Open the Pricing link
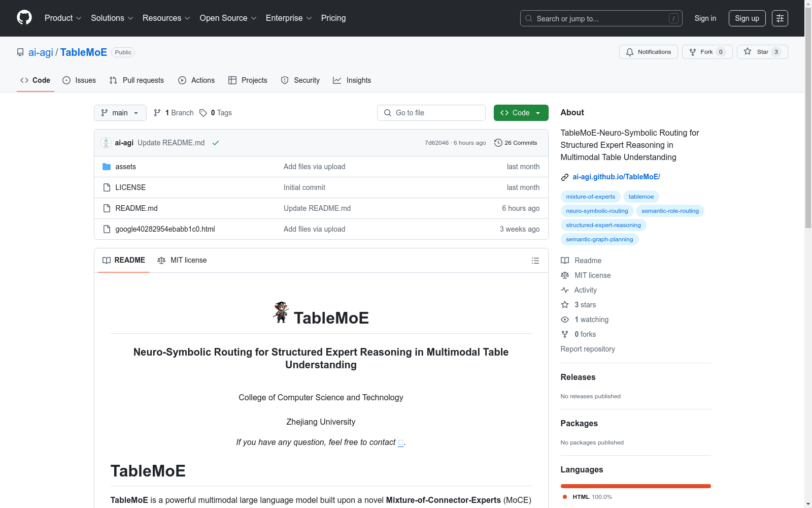This screenshot has height=508, width=812. click(333, 18)
